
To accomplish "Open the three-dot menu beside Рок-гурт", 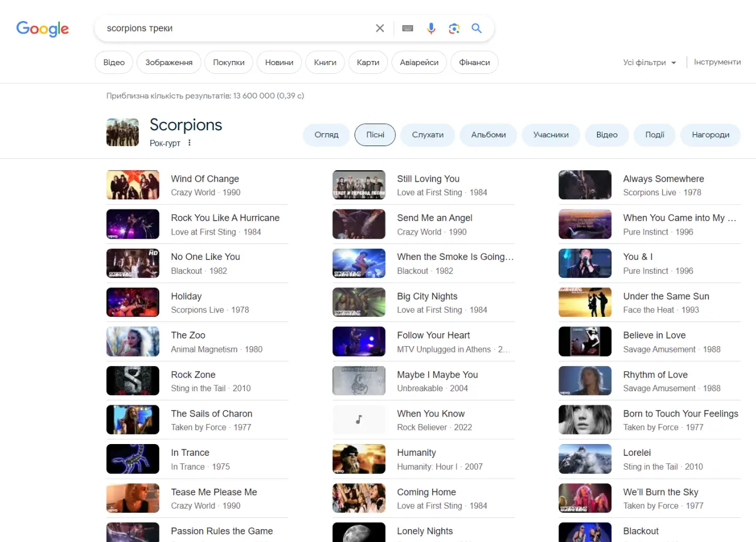I will (x=189, y=143).
